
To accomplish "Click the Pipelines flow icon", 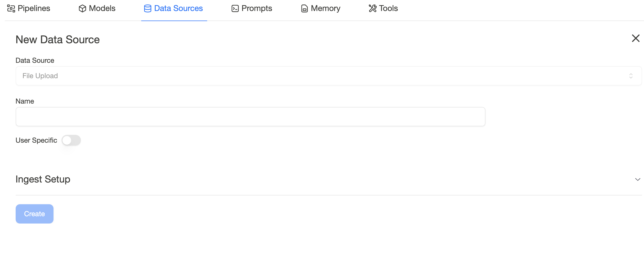I will coord(11,9).
